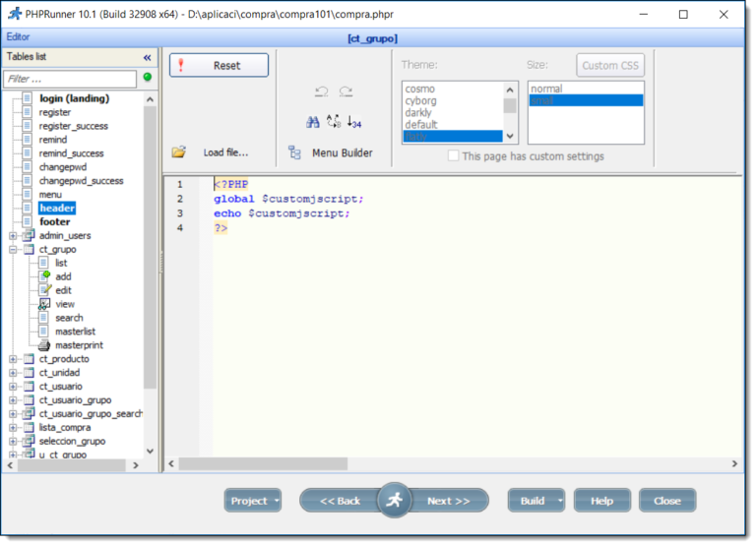Click the ct_grupo search page icon
Viewport: 756px width, 546px height.
tap(43, 318)
